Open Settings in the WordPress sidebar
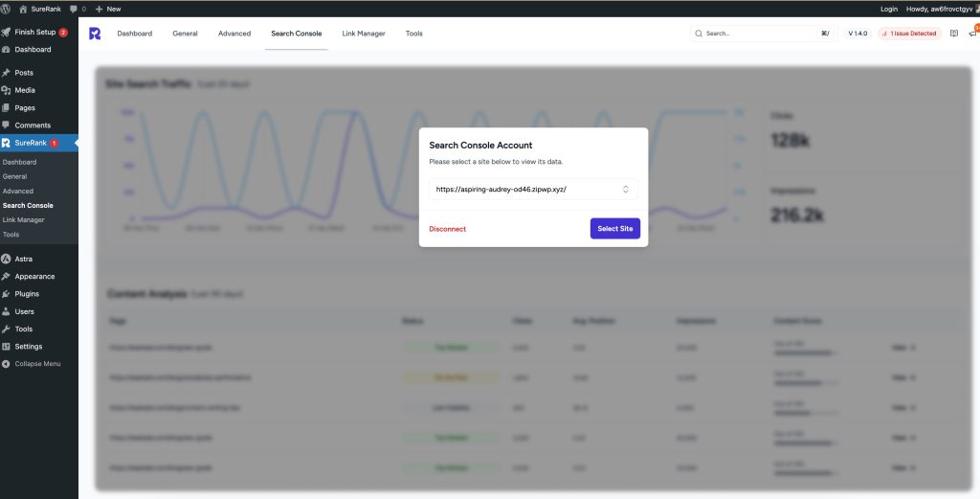Screen dimensions: 980x499 coord(28,347)
